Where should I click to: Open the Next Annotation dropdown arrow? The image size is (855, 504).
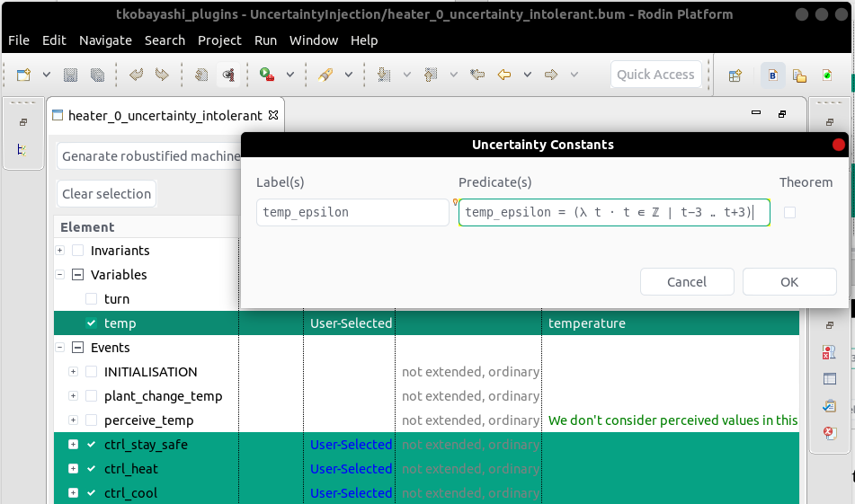coord(406,75)
